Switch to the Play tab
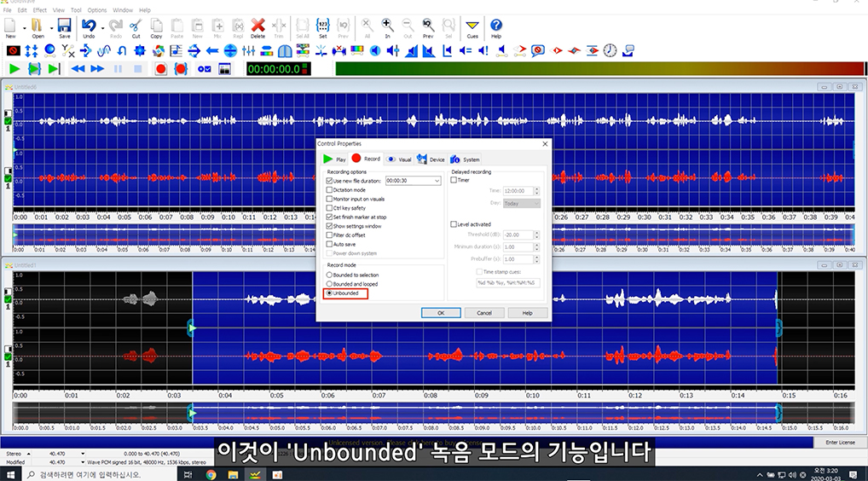The width and height of the screenshot is (868, 481). click(x=334, y=159)
